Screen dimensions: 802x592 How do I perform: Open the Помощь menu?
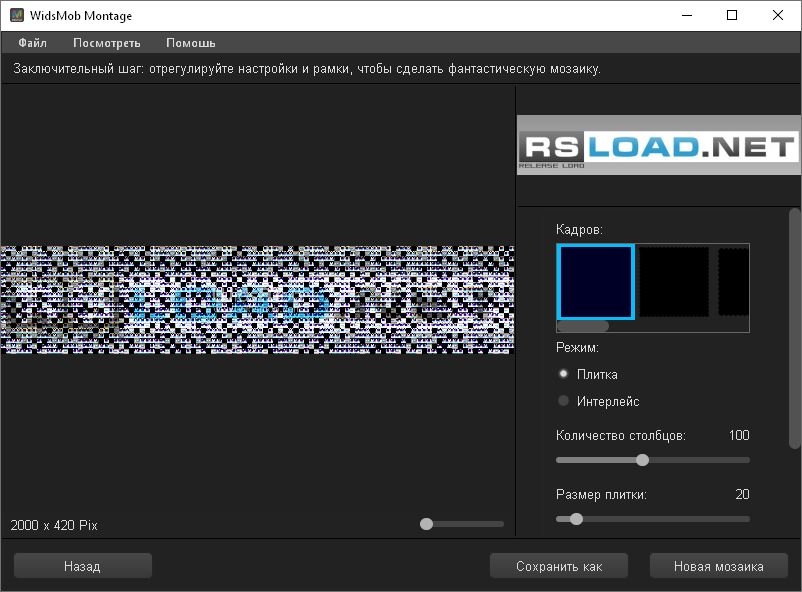(189, 43)
